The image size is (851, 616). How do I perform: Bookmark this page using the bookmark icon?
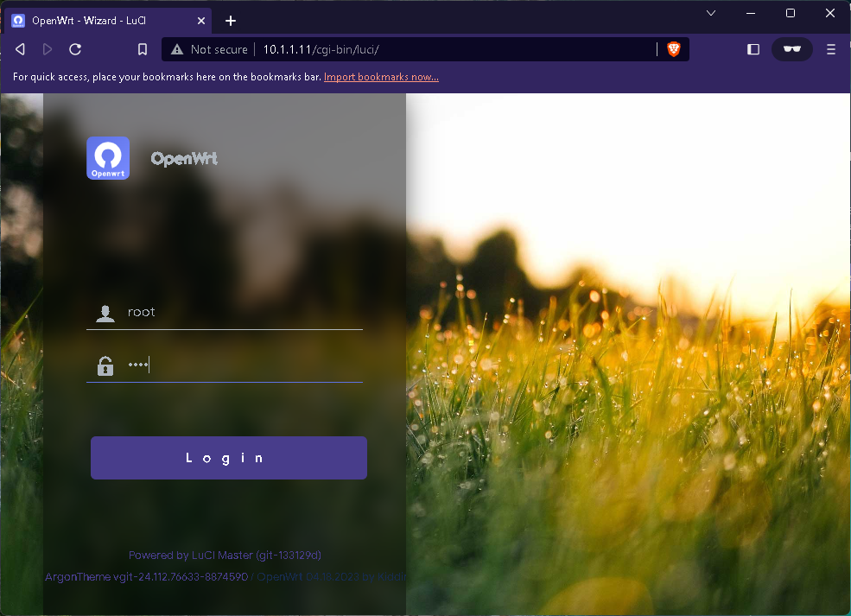pyautogui.click(x=143, y=49)
